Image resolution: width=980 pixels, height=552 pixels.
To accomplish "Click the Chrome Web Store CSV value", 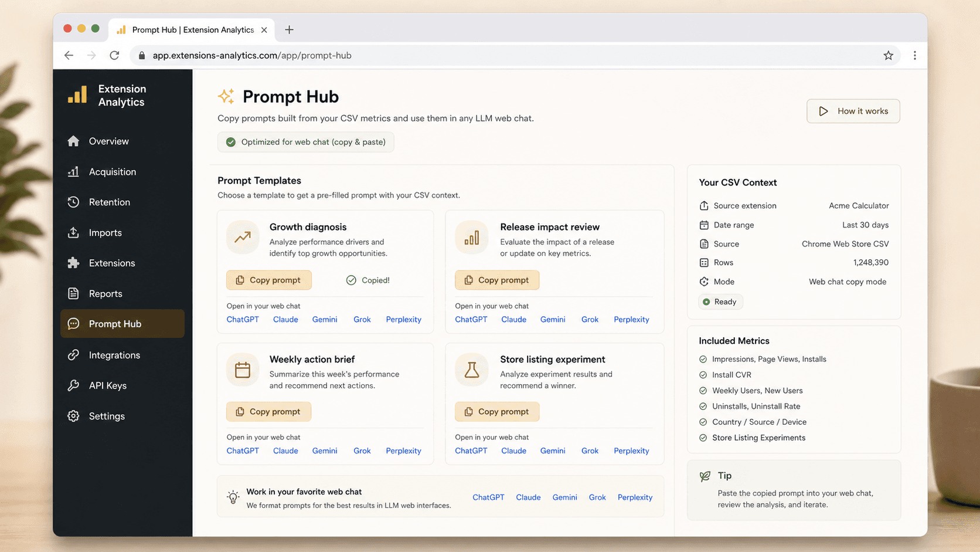I will [845, 244].
